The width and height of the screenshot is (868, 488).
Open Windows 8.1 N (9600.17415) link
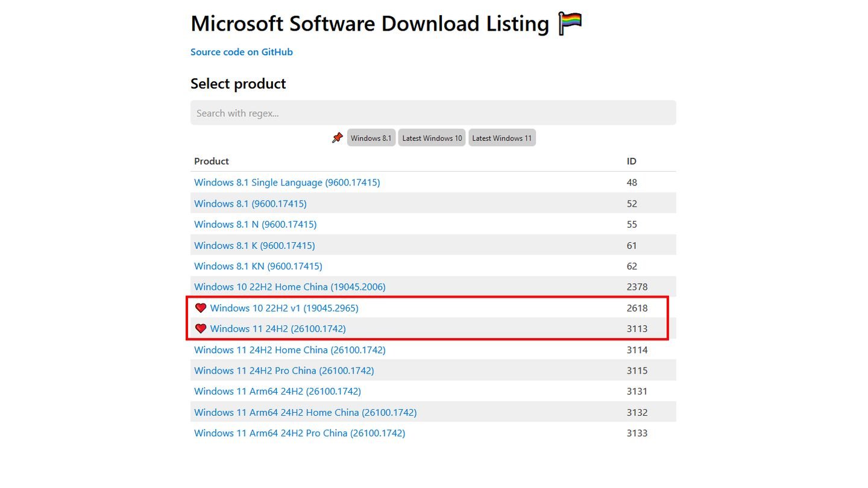tap(255, 224)
